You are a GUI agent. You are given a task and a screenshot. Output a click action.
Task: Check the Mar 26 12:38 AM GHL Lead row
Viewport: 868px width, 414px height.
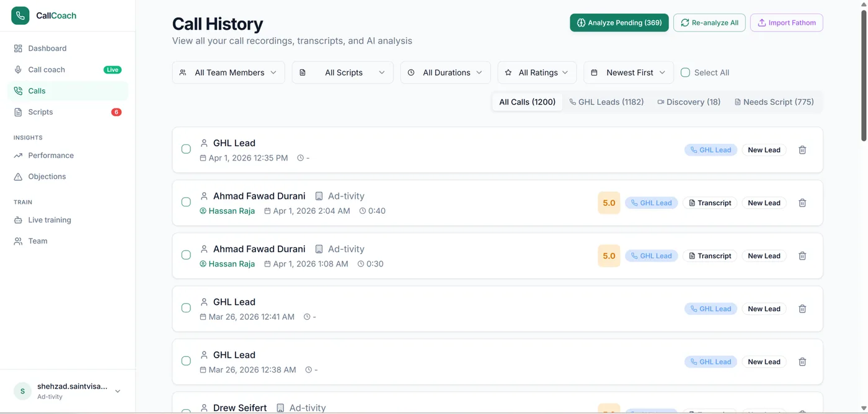186,361
